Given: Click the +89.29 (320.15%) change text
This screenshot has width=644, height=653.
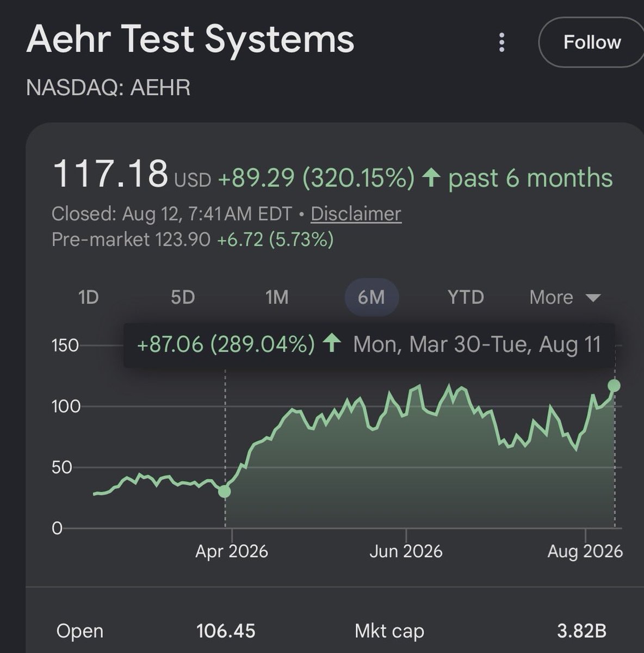Looking at the screenshot, I should click(x=316, y=178).
